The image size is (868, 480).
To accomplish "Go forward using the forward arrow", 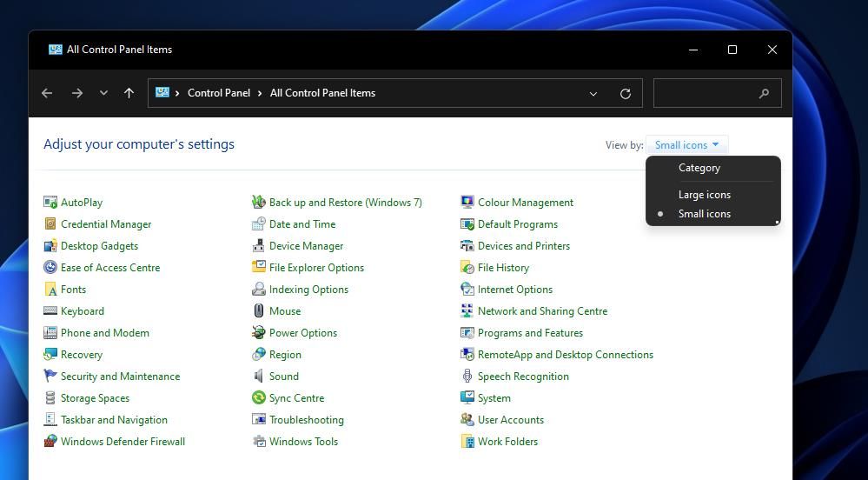I will 77,93.
